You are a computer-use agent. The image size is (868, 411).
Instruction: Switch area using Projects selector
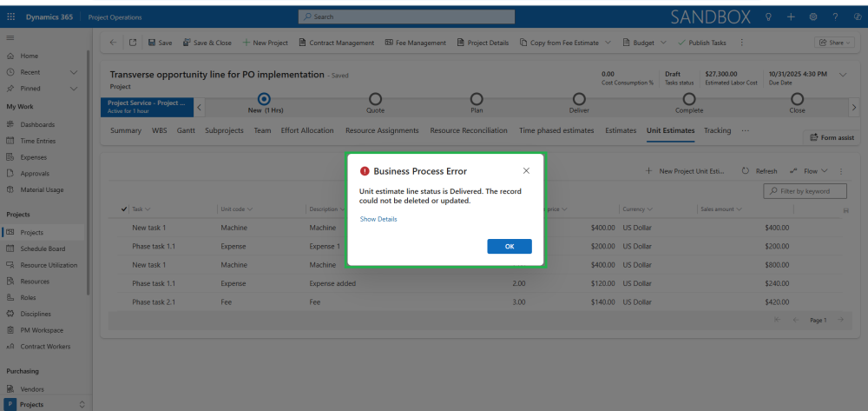(45, 404)
